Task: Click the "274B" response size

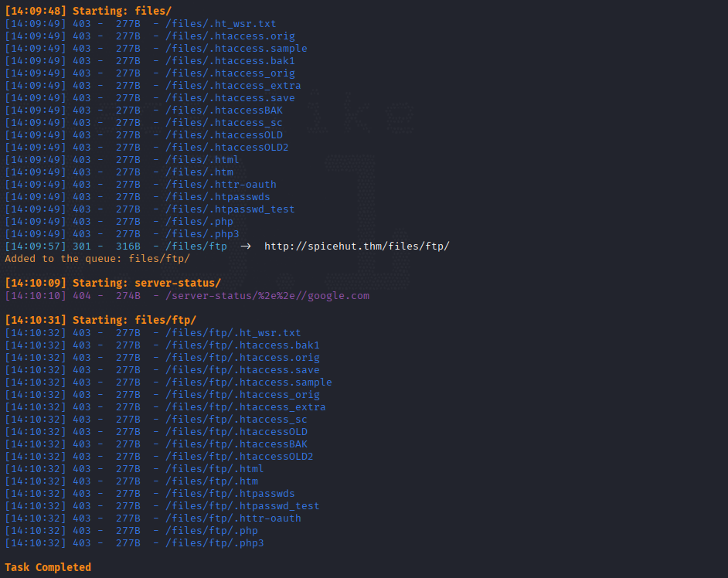Action: coord(128,296)
